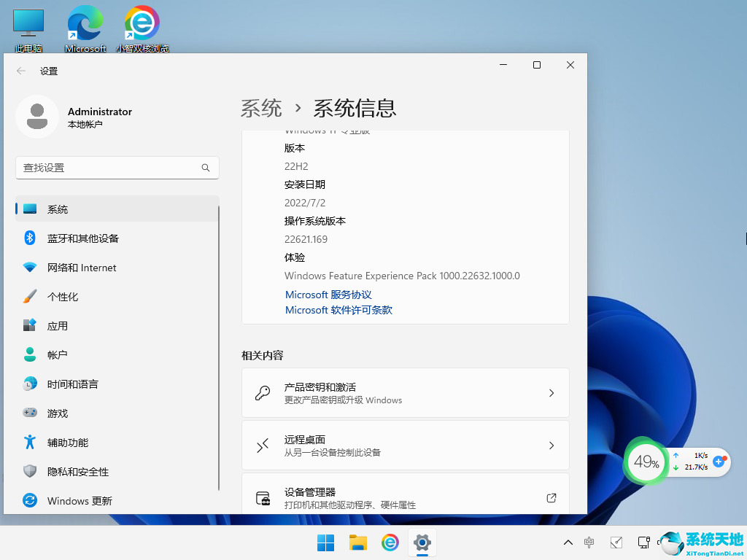Open the 远程桌面 chevron entry
Viewport: 747px width, 560px height.
point(551,446)
